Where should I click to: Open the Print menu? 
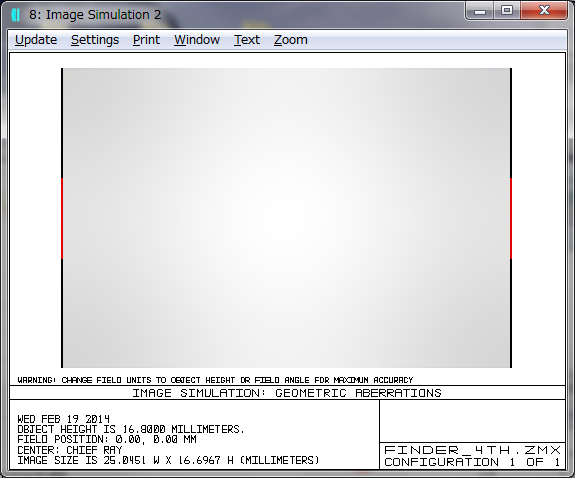[146, 40]
